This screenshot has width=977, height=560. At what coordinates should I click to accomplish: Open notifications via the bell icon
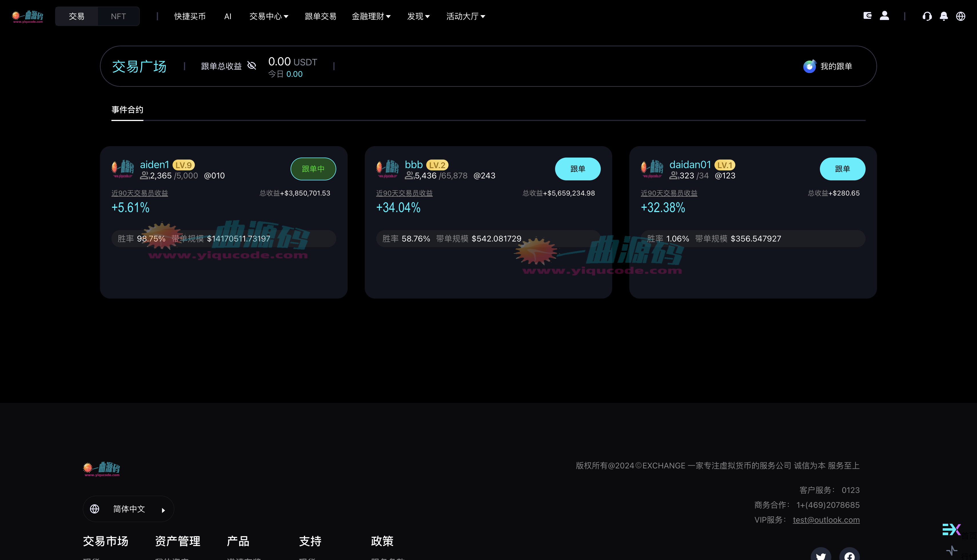coord(944,16)
